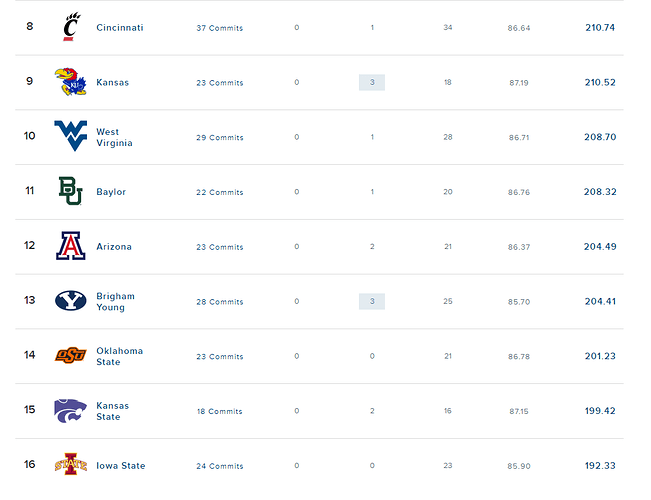The height and width of the screenshot is (500, 651).
Task: Click the Kansas State Wildcat logo
Action: point(71,411)
